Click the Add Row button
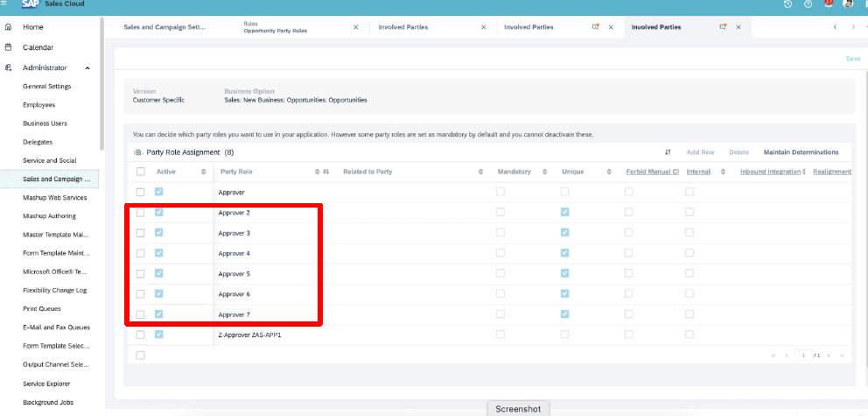This screenshot has height=416, width=868. tap(700, 152)
